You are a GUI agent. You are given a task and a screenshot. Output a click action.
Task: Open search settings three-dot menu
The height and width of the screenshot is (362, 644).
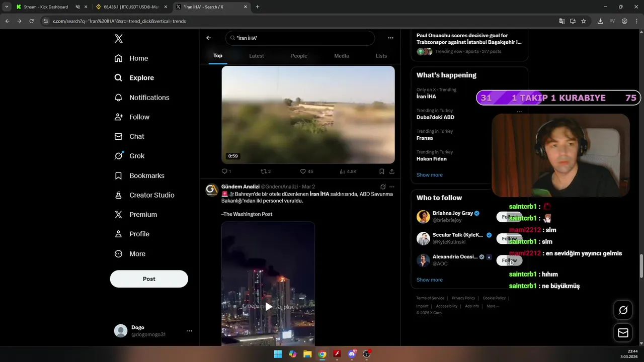point(390,38)
